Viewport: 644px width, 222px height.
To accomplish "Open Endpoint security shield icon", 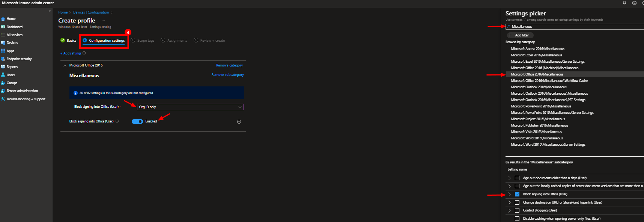I will tap(3, 59).
